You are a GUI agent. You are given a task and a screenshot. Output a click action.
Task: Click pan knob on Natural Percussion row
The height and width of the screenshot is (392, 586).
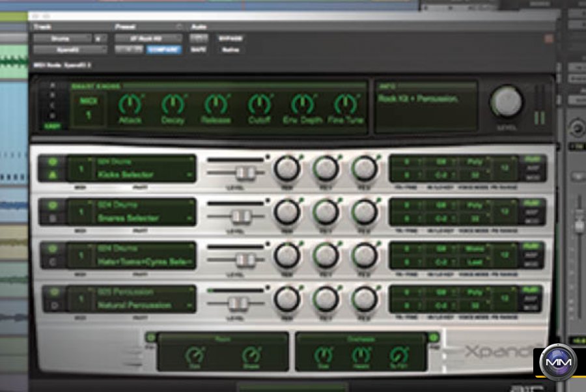coord(287,299)
